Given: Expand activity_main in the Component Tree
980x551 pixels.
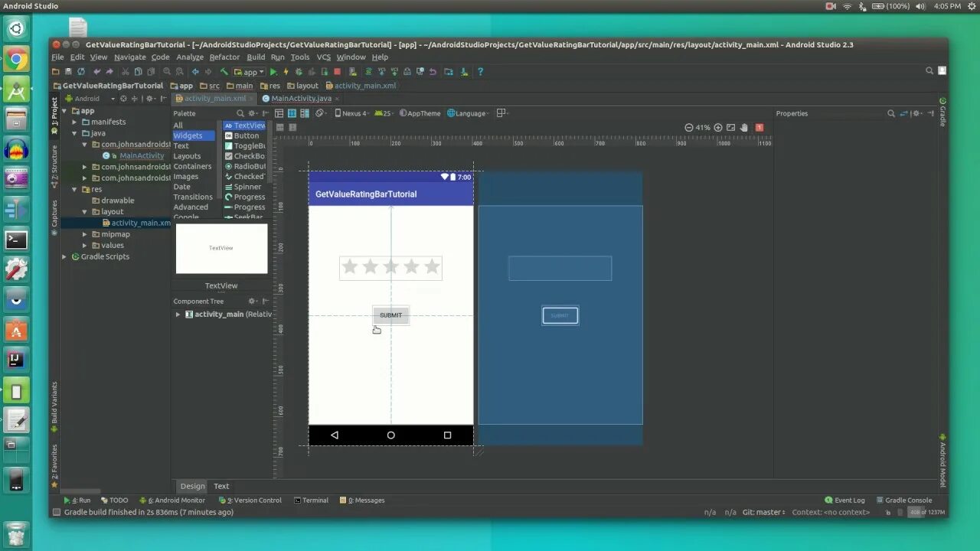Looking at the screenshot, I should [178, 315].
